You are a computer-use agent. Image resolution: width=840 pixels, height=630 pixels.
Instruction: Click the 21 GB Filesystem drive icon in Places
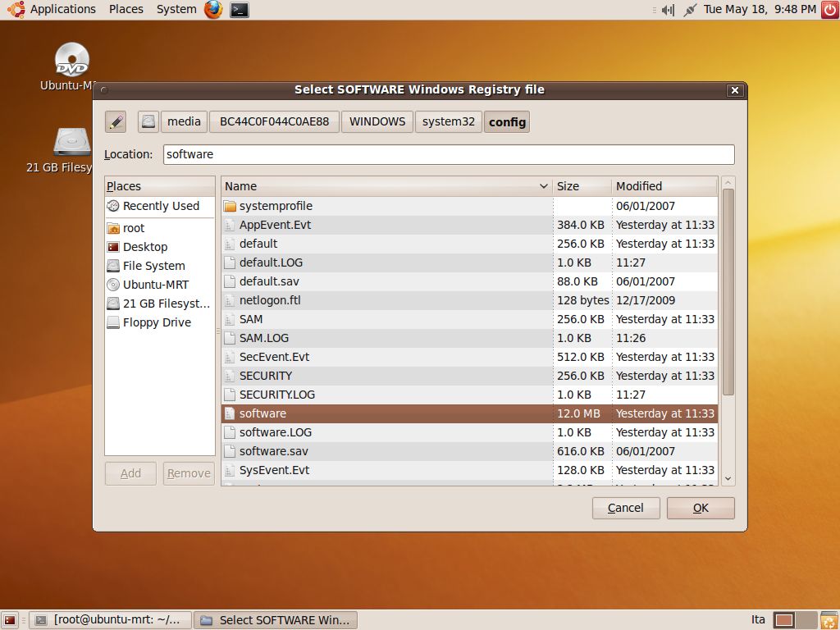point(113,304)
